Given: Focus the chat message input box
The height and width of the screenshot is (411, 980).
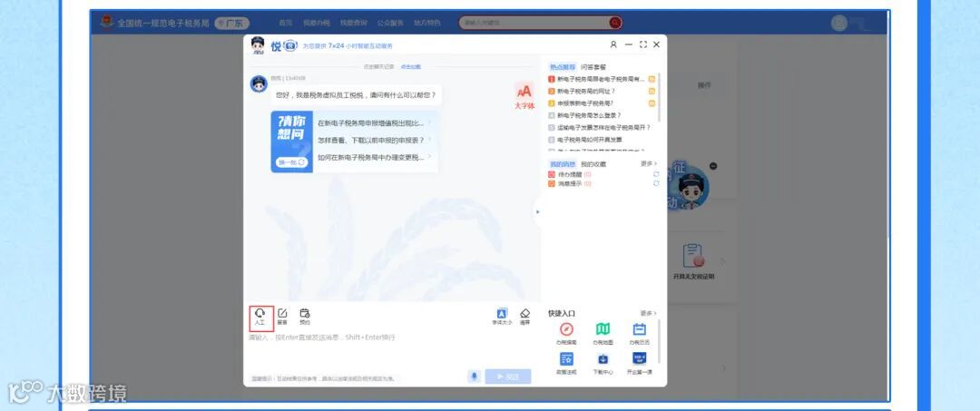Looking at the screenshot, I should pos(390,351).
